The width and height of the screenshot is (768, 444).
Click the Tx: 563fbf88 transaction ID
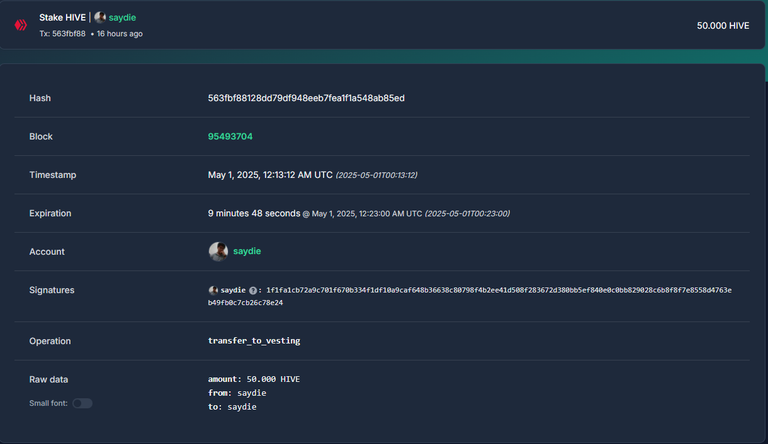click(x=62, y=34)
